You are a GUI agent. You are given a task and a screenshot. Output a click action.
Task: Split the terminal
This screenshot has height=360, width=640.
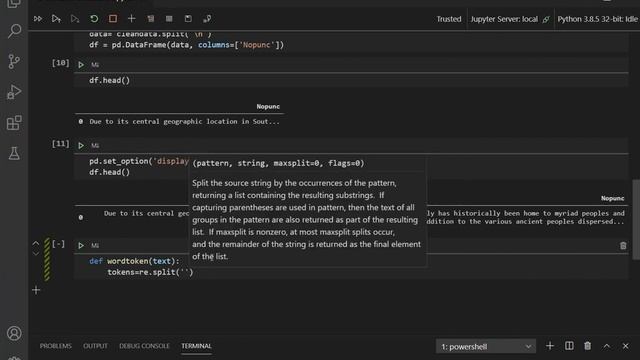tap(569, 346)
